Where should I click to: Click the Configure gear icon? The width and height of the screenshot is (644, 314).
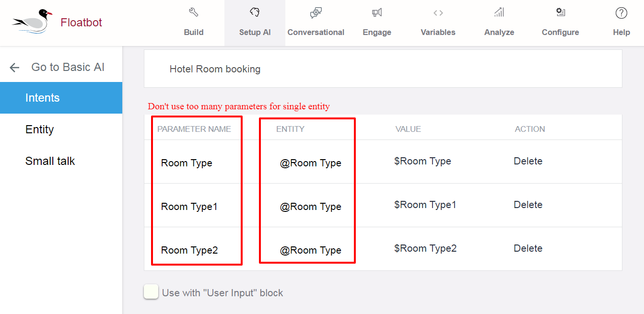560,12
